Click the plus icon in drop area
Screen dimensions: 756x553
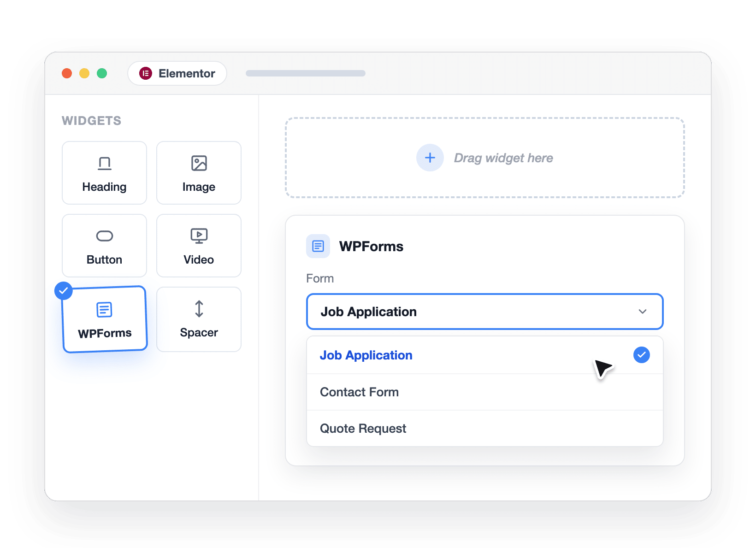click(x=430, y=158)
